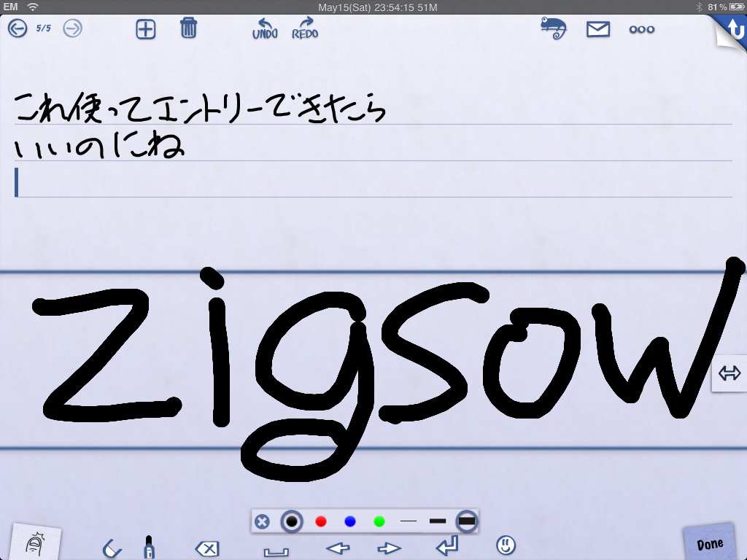
Task: Open the chameleon icon menu
Action: (x=554, y=28)
